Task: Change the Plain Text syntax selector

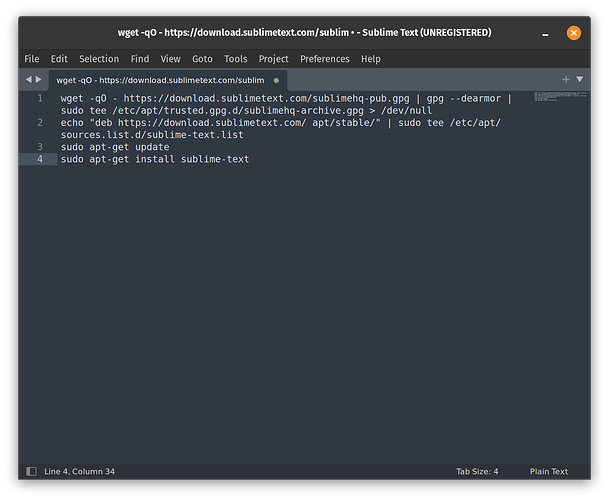Action: 549,471
